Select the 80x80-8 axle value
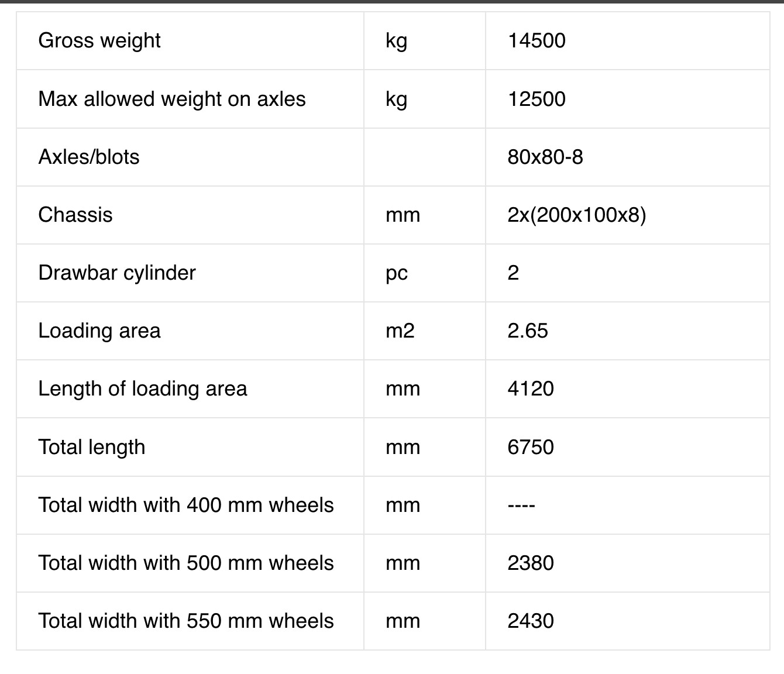784x674 pixels. [x=545, y=157]
